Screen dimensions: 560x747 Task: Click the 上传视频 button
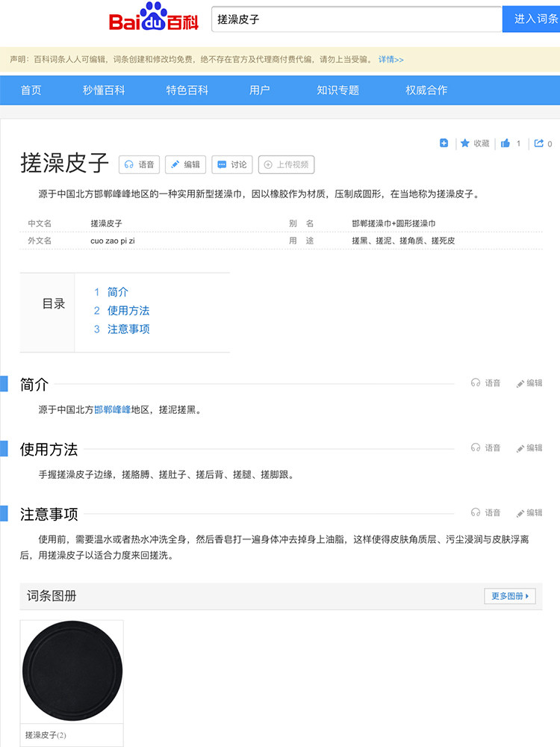(286, 164)
